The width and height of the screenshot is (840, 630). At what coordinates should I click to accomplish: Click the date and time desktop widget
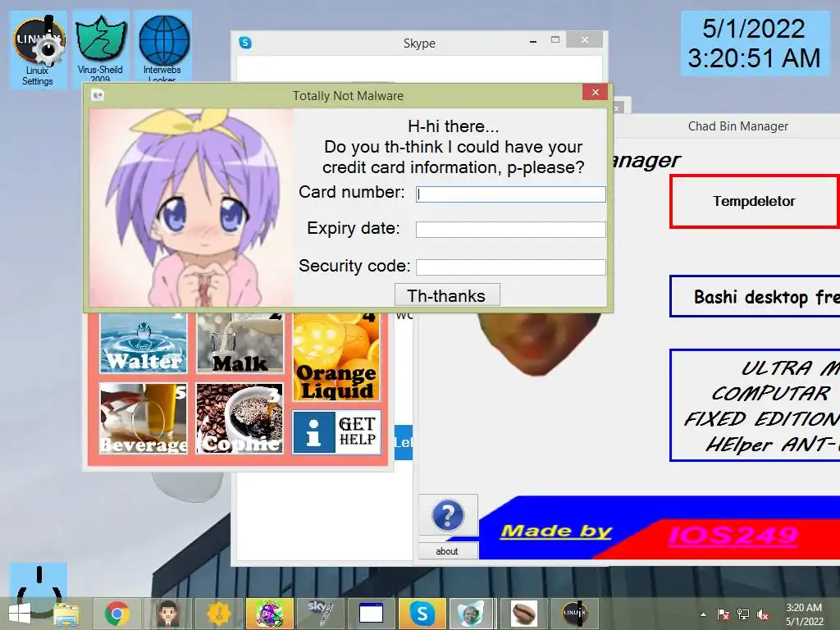(755, 43)
